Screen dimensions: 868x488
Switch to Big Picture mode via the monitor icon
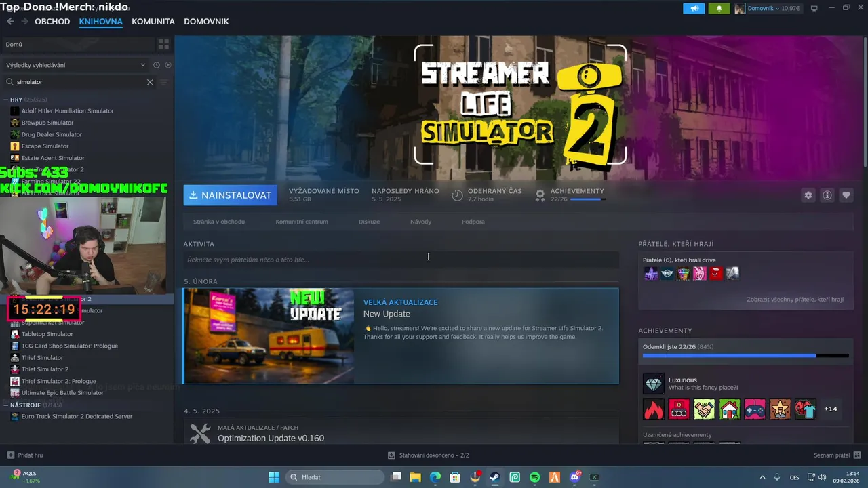(x=814, y=8)
